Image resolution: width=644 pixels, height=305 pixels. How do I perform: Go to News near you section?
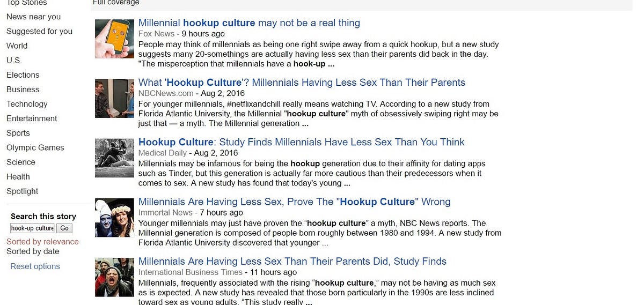coord(33,17)
